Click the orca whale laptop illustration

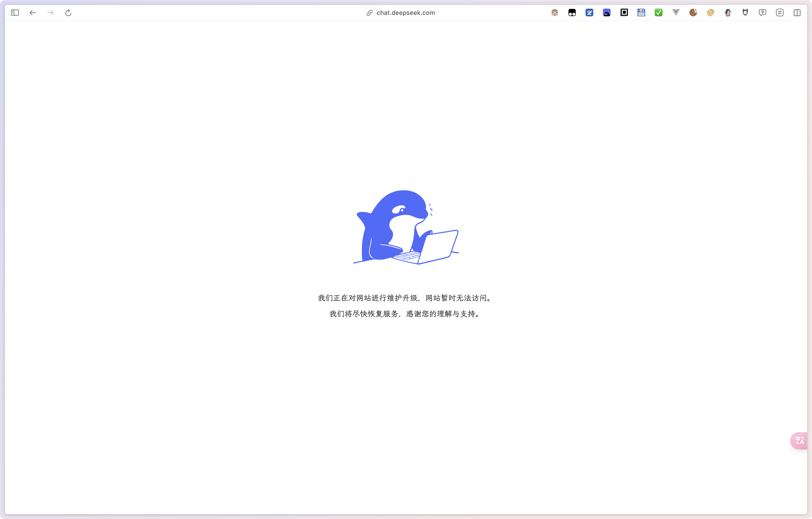tap(406, 227)
